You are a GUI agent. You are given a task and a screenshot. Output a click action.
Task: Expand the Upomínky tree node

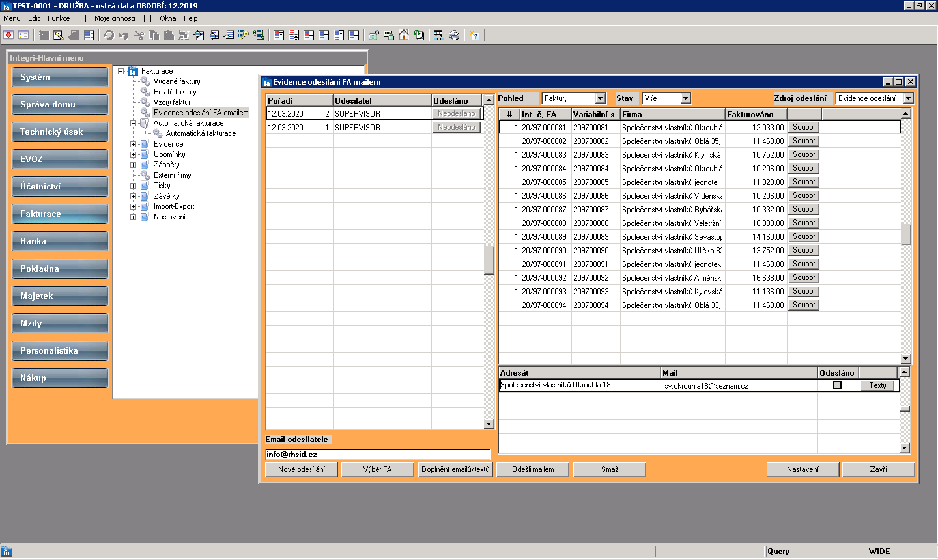[133, 154]
